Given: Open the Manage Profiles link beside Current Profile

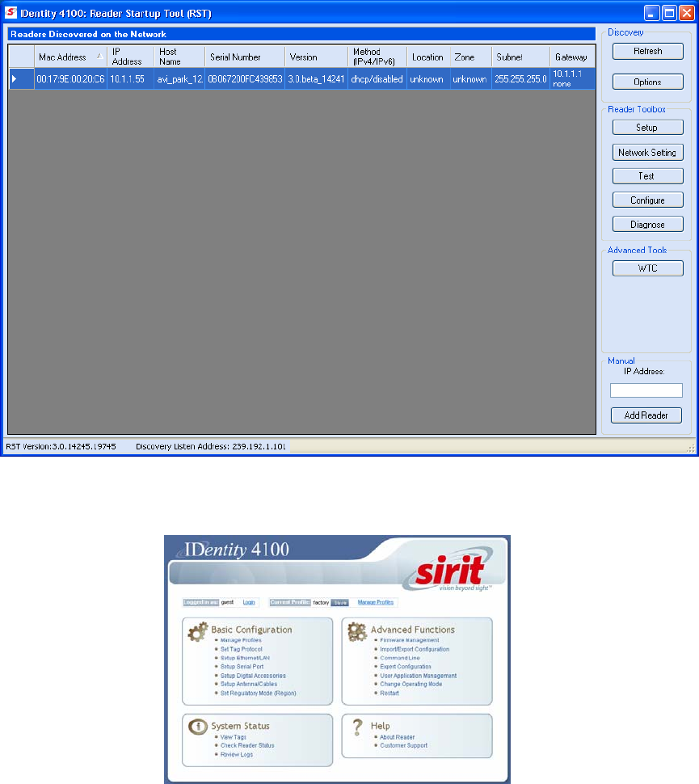Looking at the screenshot, I should (376, 602).
